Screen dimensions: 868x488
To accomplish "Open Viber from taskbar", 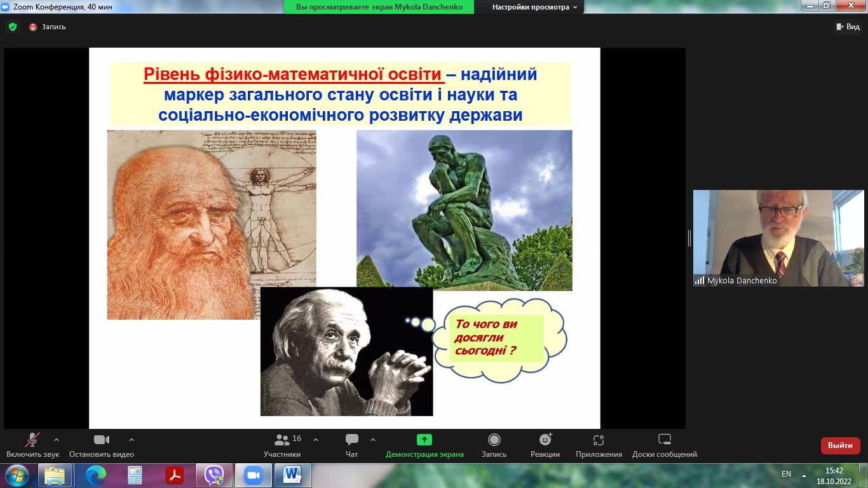I will click(x=214, y=475).
